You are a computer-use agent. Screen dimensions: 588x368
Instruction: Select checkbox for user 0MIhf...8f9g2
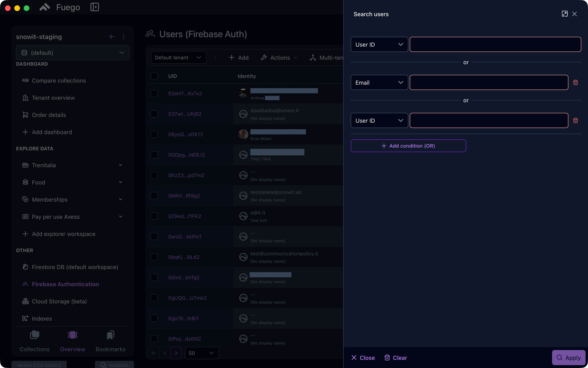(154, 196)
